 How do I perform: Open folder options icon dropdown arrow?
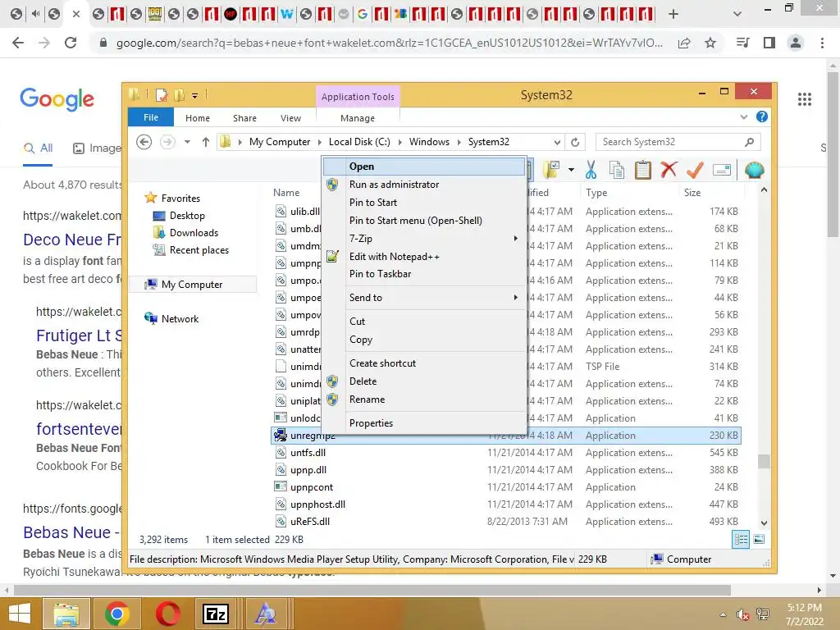point(571,171)
